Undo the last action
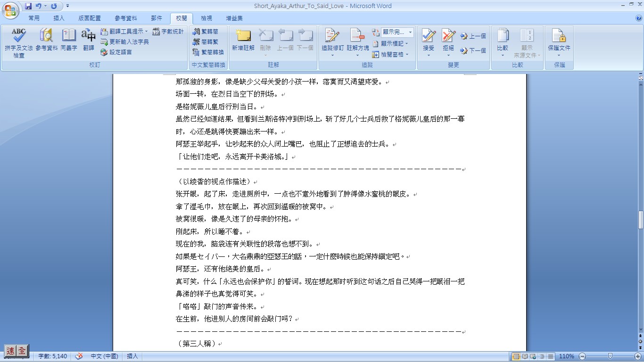This screenshot has height=362, width=644. pyautogui.click(x=39, y=6)
